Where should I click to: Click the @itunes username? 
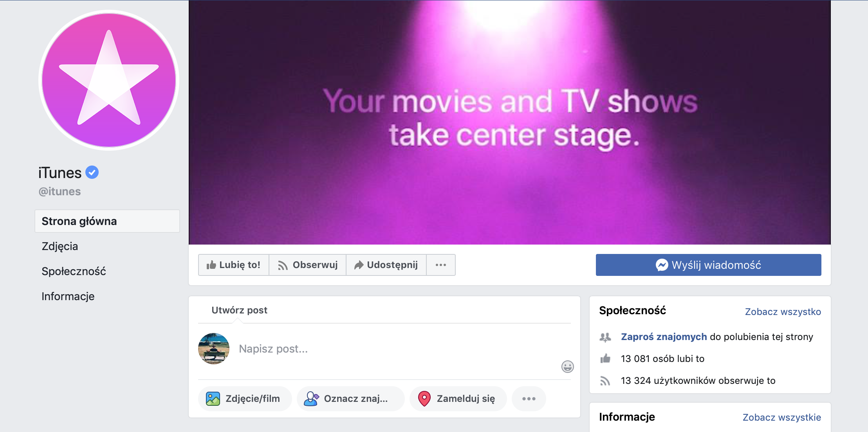pos(60,191)
